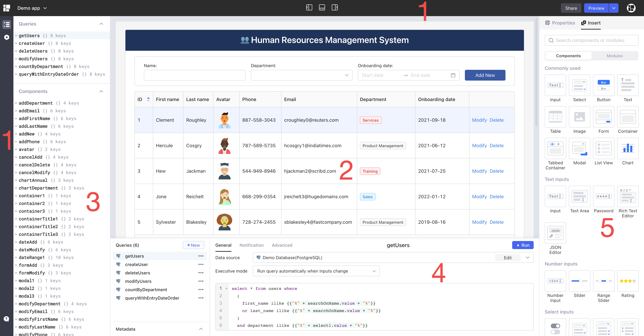Screen dimensions: 644x336
Task: Toggle the left panel layout icon
Action: click(309, 8)
